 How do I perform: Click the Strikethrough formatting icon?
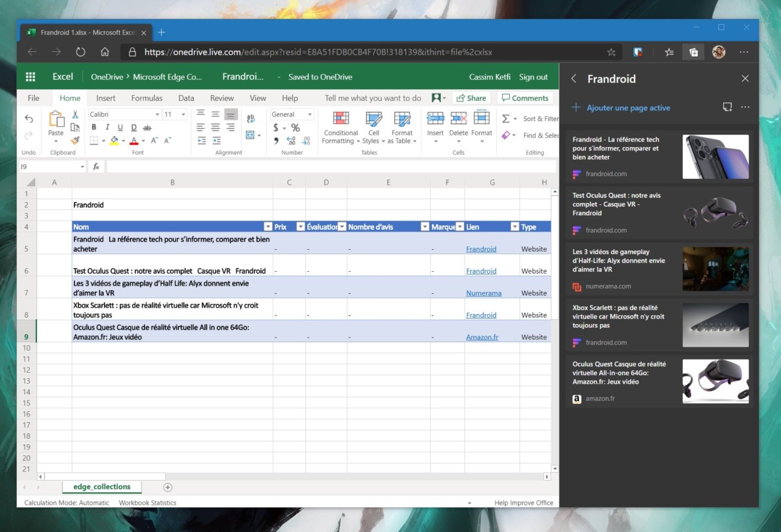(147, 127)
